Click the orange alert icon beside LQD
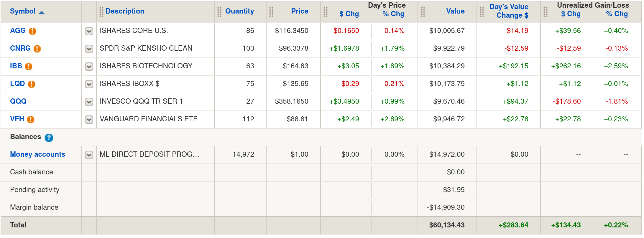This screenshot has height=238, width=644. click(32, 84)
